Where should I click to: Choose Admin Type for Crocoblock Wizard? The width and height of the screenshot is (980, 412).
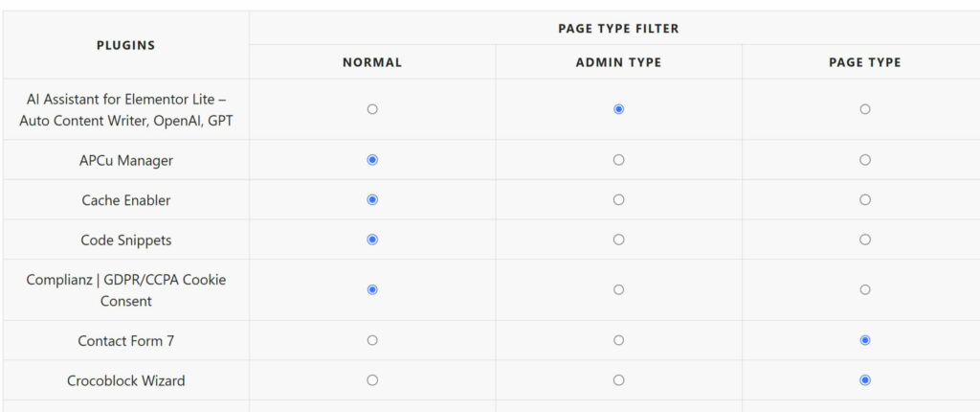click(x=619, y=380)
